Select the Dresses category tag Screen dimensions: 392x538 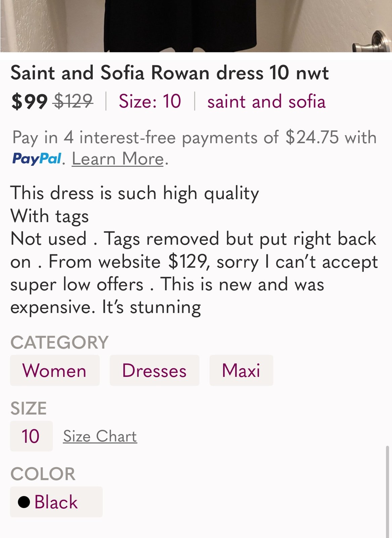pos(155,370)
